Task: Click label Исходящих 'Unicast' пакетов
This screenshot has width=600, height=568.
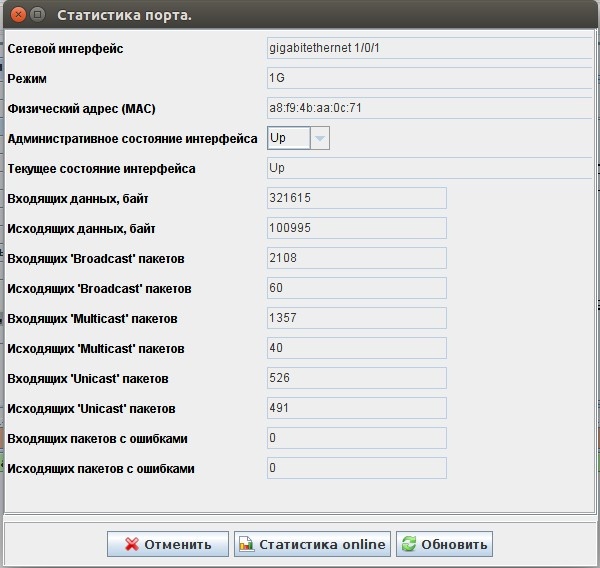Action: click(91, 409)
